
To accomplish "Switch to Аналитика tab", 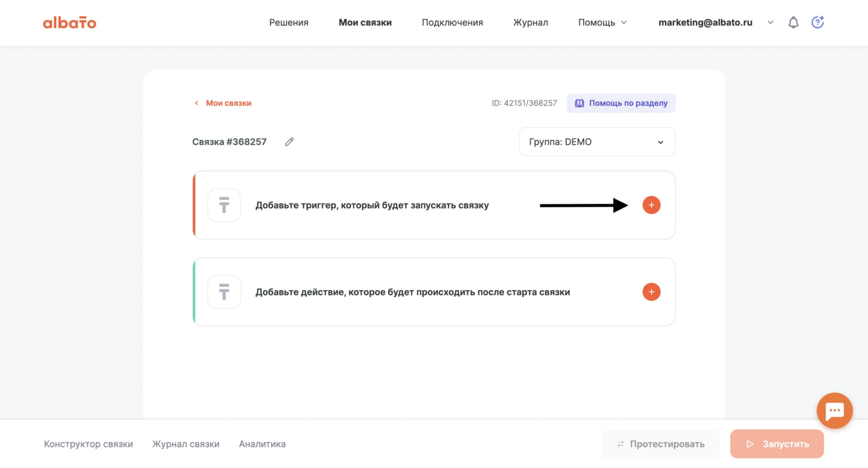I will (x=262, y=444).
